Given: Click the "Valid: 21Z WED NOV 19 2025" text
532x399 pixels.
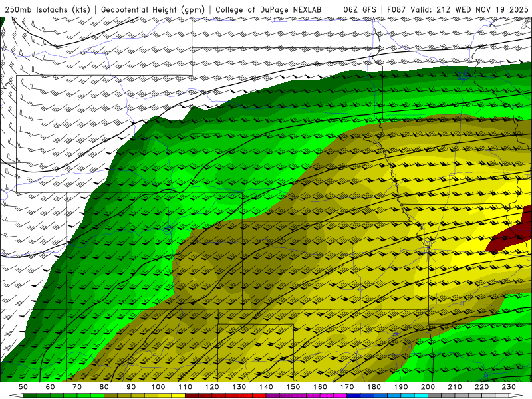Looking at the screenshot, I should tap(469, 10).
